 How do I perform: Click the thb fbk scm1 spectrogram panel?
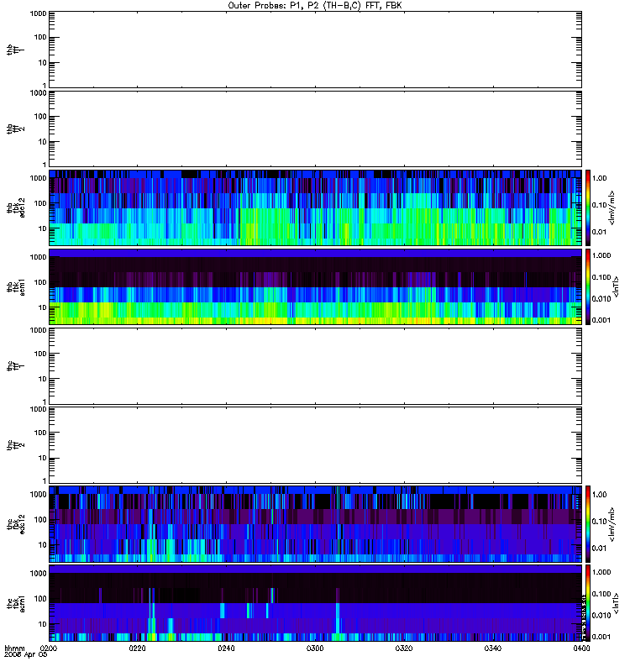pyautogui.click(x=316, y=286)
